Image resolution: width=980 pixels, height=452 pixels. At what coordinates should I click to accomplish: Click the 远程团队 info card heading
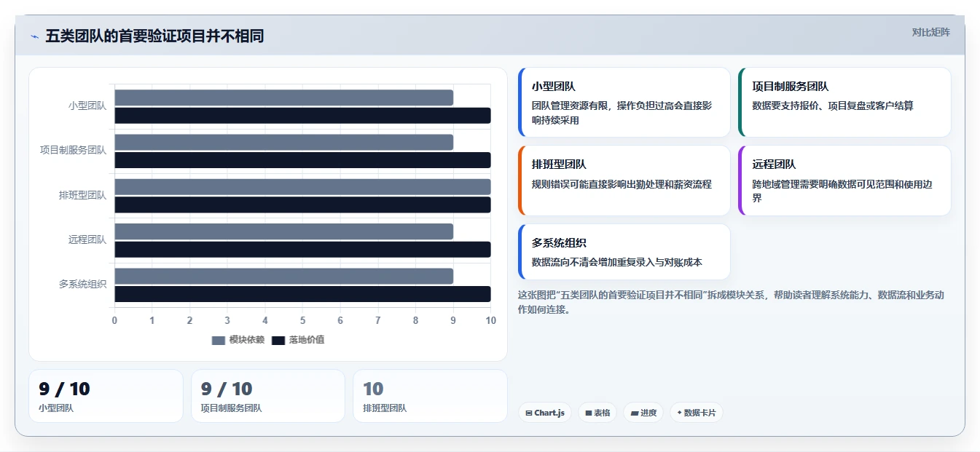click(x=774, y=164)
